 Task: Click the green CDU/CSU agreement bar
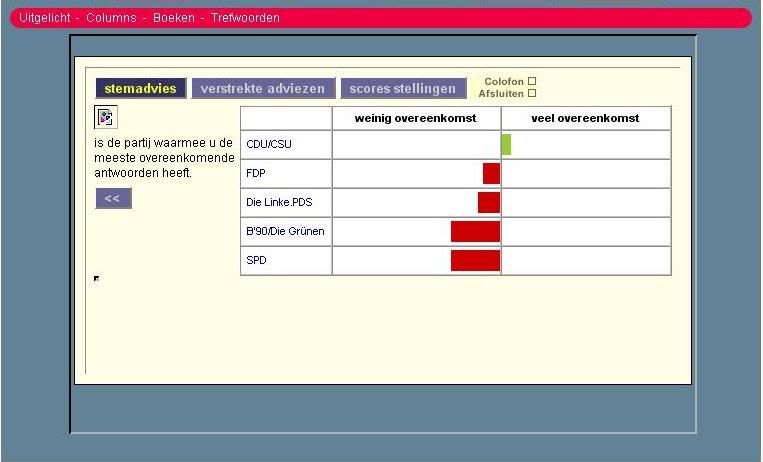pyautogui.click(x=506, y=145)
